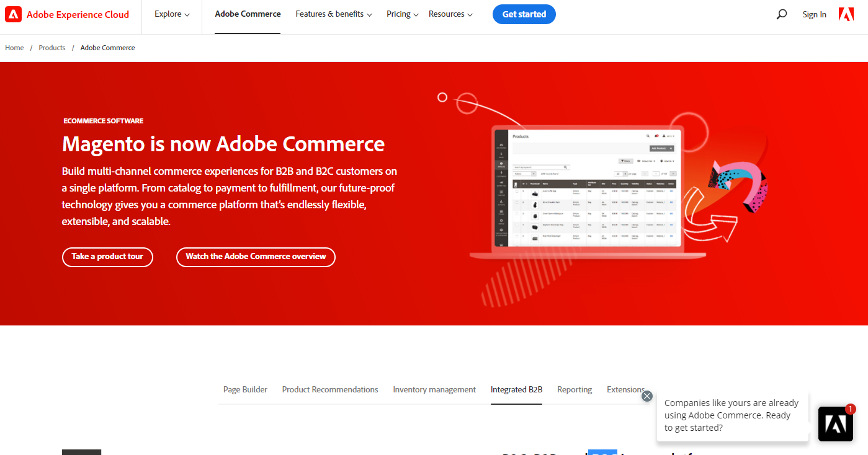The height and width of the screenshot is (455, 868).
Task: Click the Get started button
Action: point(524,14)
